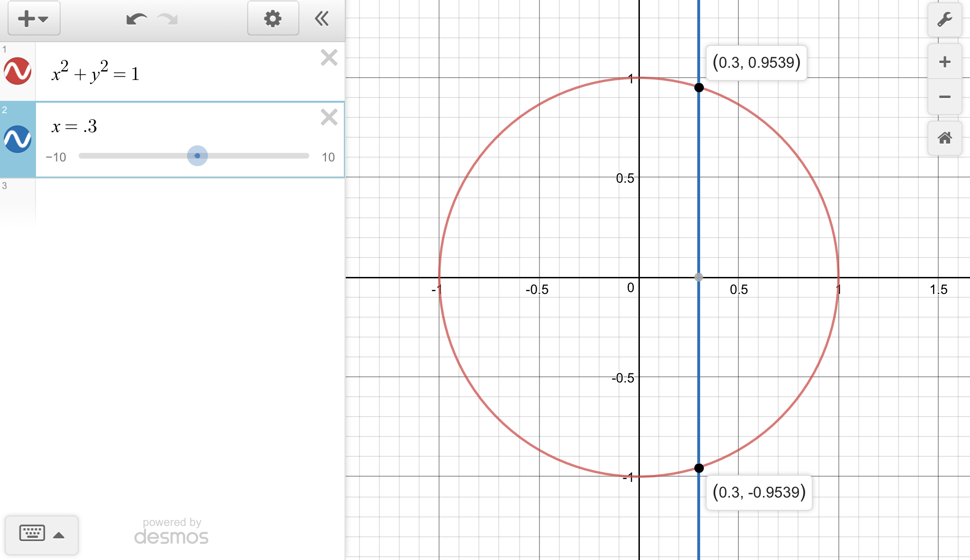The height and width of the screenshot is (560, 970).
Task: Click the redo arrow
Action: point(168,19)
